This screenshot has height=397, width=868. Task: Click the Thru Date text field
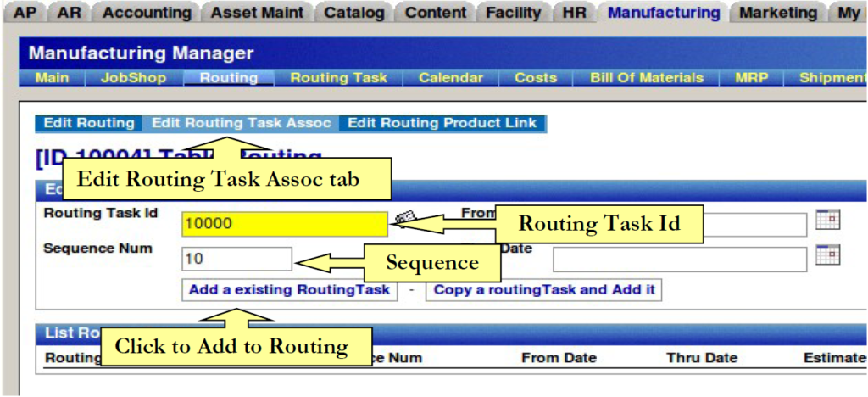coord(678,260)
